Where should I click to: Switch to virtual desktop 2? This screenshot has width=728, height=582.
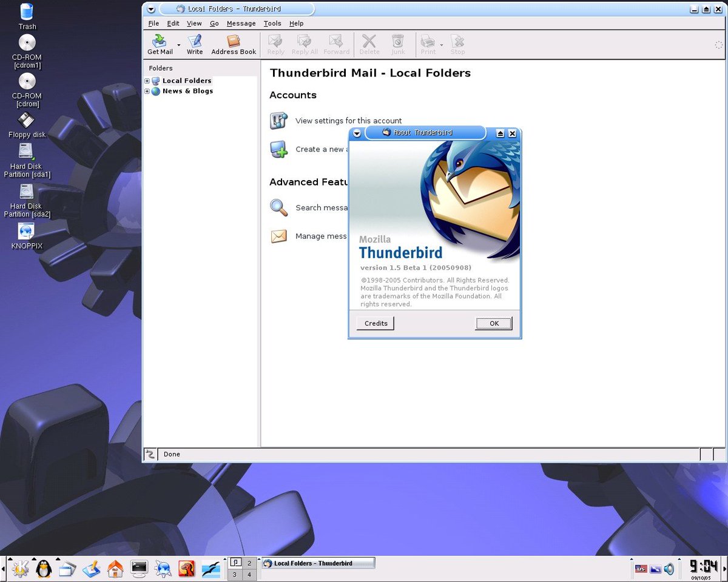(249, 563)
